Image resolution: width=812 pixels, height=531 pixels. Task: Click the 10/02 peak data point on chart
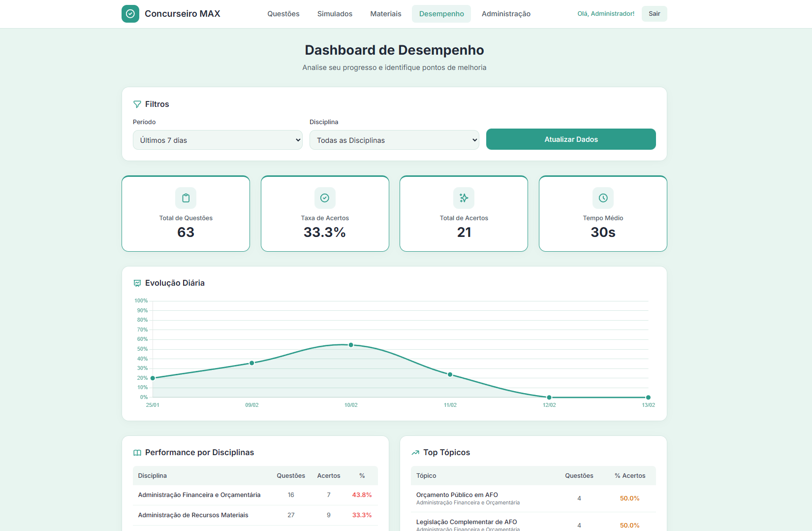(x=351, y=345)
